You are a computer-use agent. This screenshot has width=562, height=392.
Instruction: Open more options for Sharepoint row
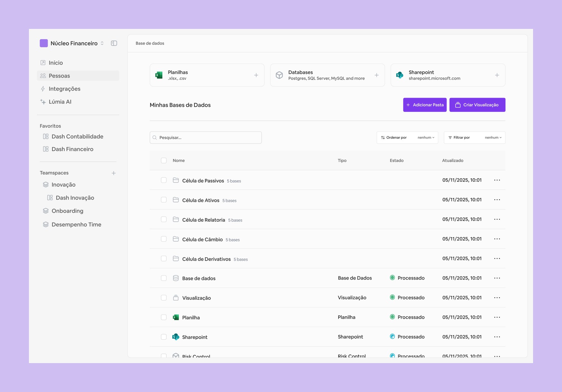(497, 337)
